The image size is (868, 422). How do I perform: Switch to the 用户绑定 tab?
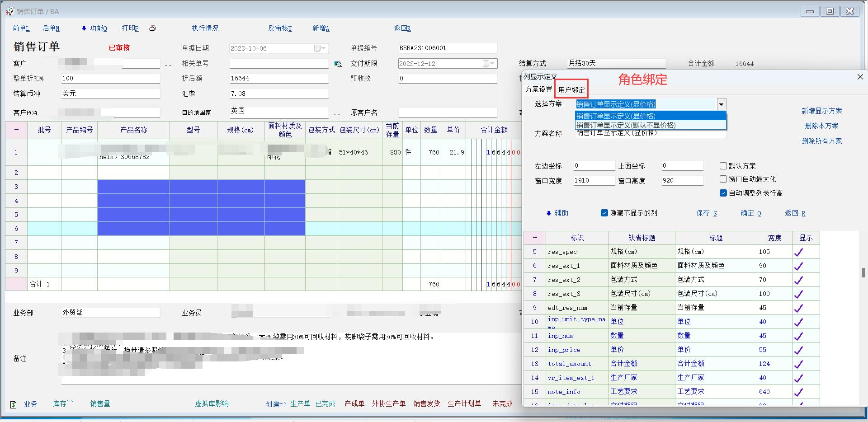click(571, 90)
